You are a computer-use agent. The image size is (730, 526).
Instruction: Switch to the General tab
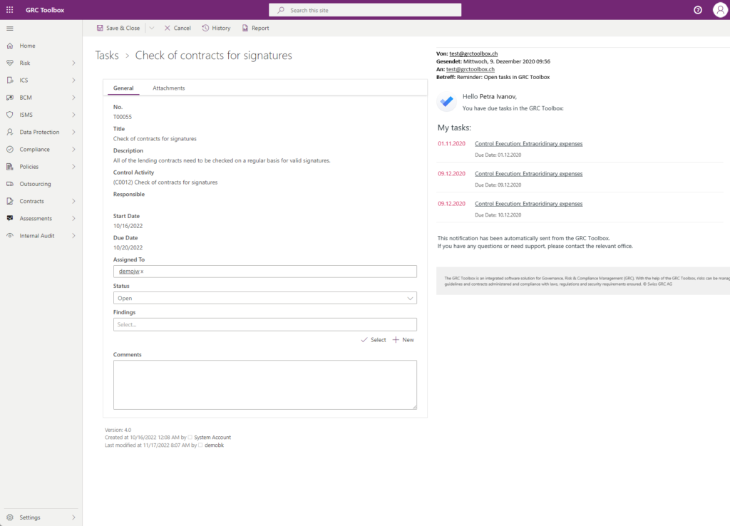pyautogui.click(x=123, y=88)
